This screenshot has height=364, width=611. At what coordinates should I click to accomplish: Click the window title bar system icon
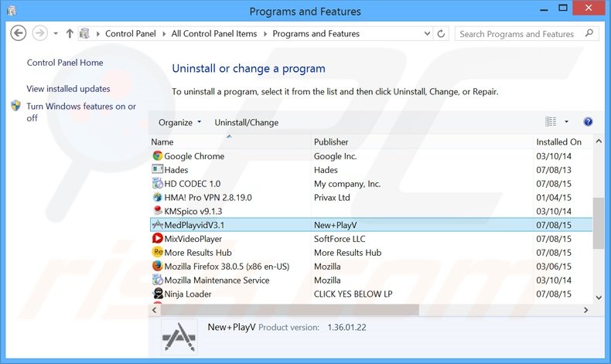[x=12, y=11]
